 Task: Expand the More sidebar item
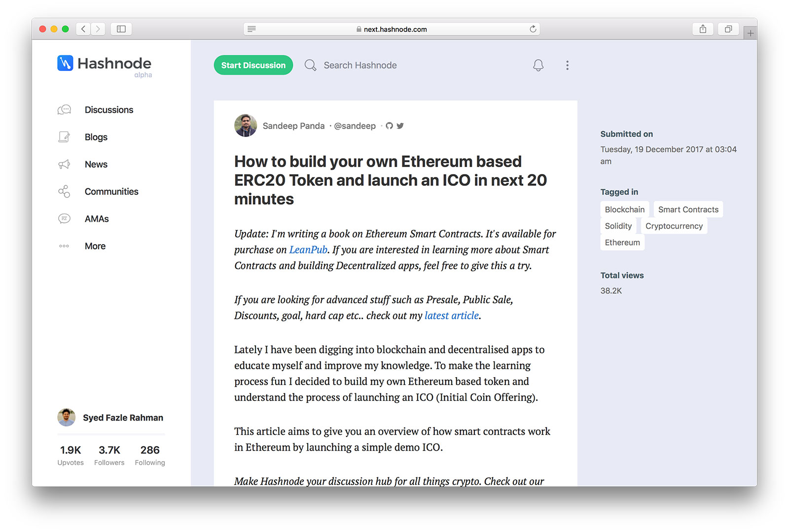tap(95, 246)
